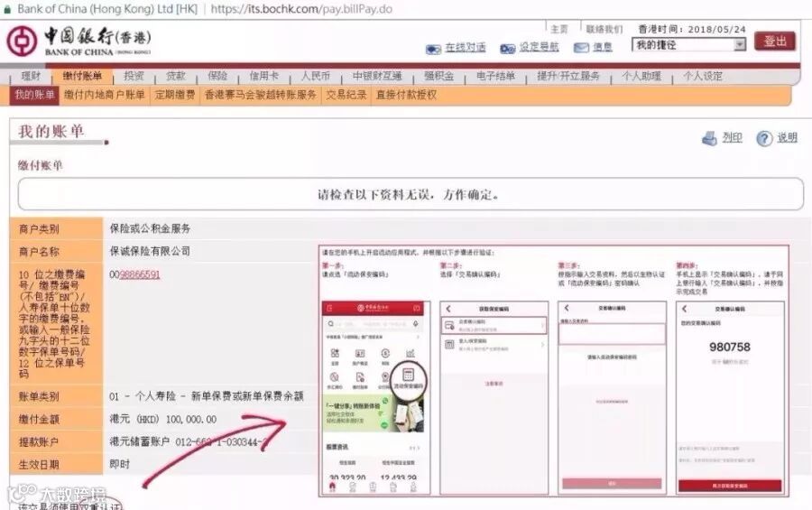Click the 生效日期 row label
Image resolution: width=812 pixels, height=510 pixels.
pos(39,464)
